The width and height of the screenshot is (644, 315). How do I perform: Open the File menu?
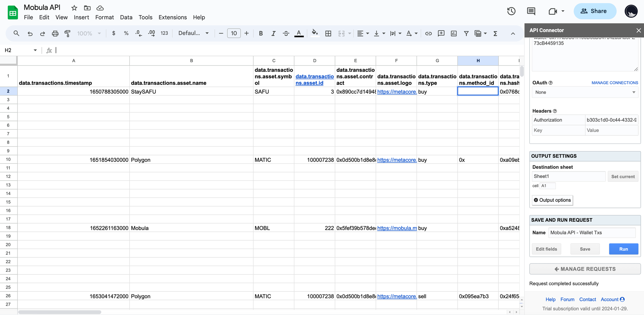28,17
